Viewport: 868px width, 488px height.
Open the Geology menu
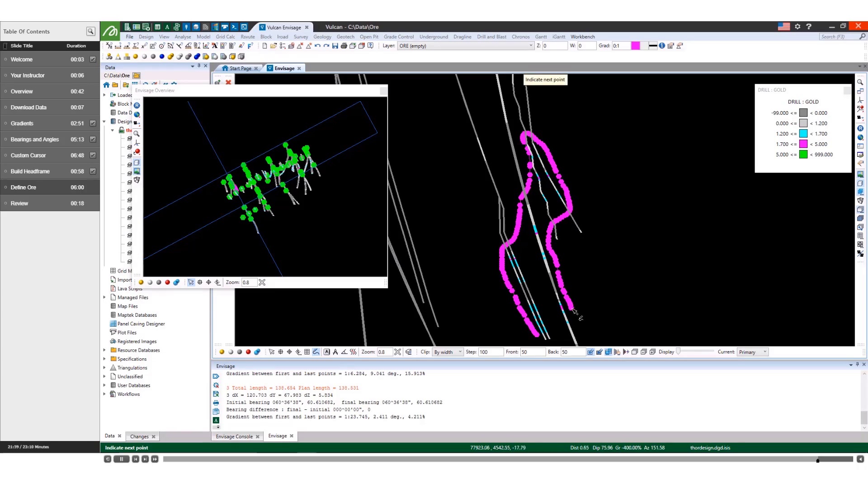point(322,37)
